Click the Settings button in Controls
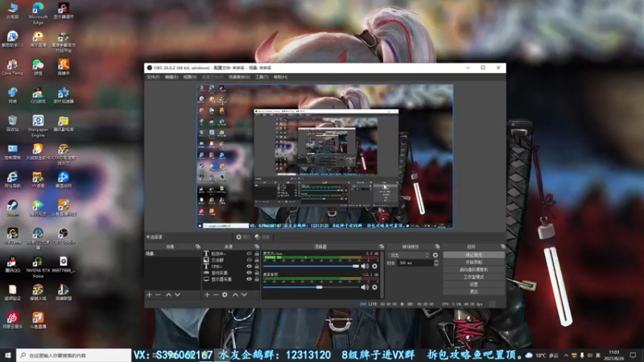Screen dimensions: 644x362 click(x=473, y=284)
